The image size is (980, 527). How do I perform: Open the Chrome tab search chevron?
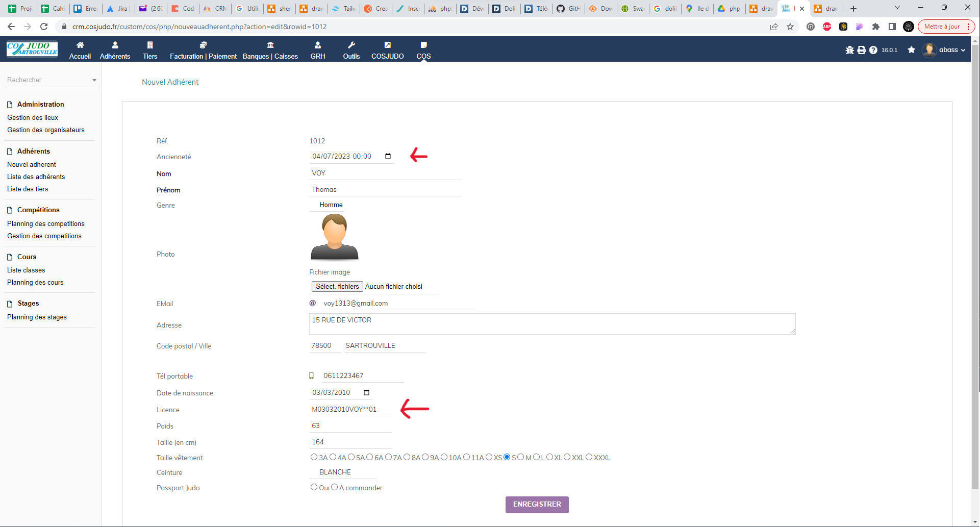pyautogui.click(x=897, y=8)
